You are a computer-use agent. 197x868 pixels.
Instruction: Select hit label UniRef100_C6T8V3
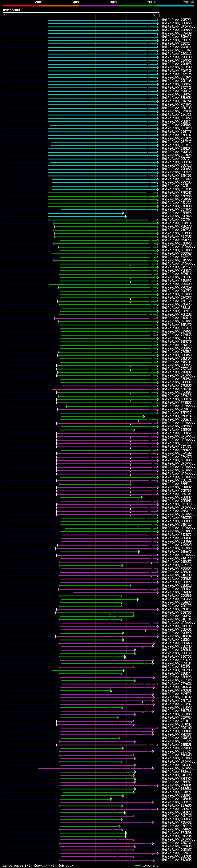tap(176, 210)
